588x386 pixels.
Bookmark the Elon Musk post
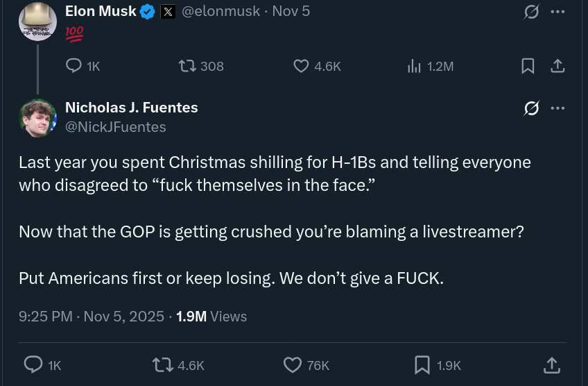point(528,66)
